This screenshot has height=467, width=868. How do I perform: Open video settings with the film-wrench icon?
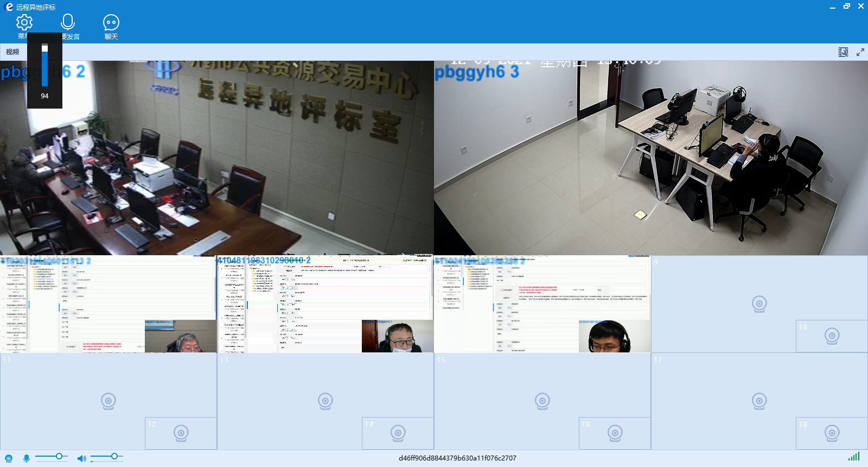843,52
